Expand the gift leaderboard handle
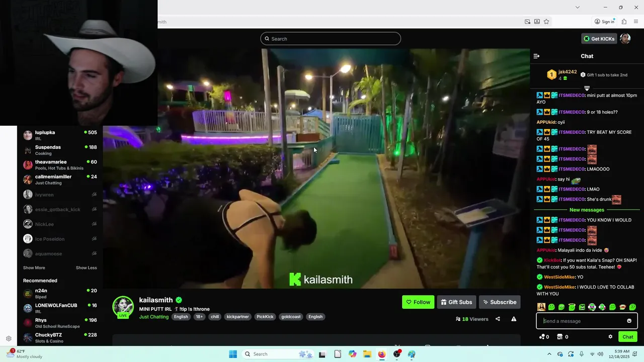The image size is (644, 362). coord(587,88)
